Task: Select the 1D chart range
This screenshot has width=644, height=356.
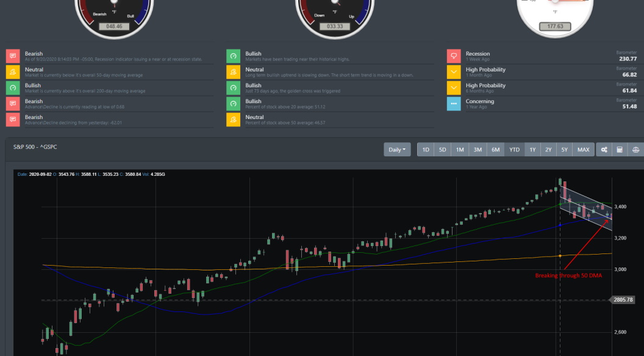Action: tap(426, 150)
